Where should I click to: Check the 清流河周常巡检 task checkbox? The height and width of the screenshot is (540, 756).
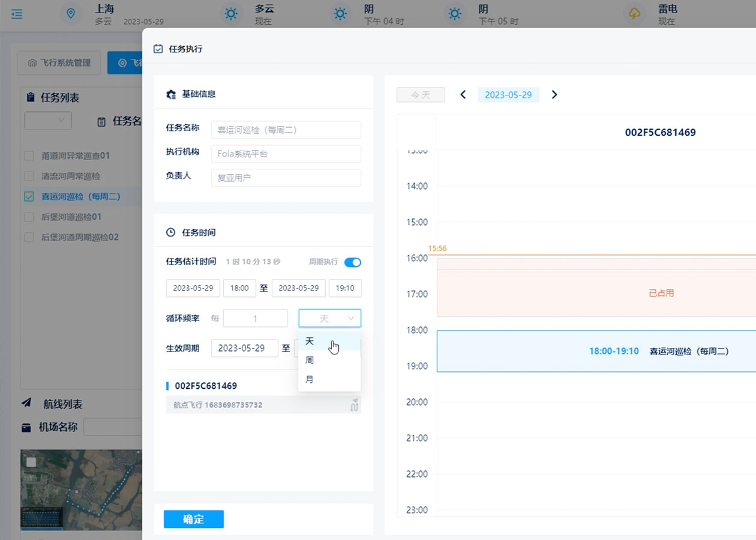[29, 176]
